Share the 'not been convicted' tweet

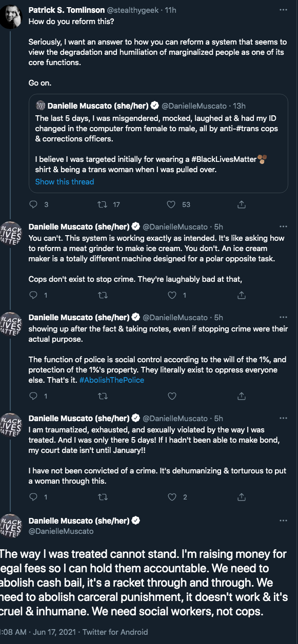[241, 497]
